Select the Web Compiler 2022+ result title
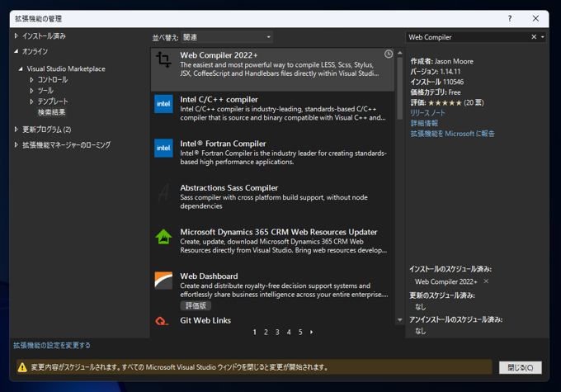 point(219,55)
